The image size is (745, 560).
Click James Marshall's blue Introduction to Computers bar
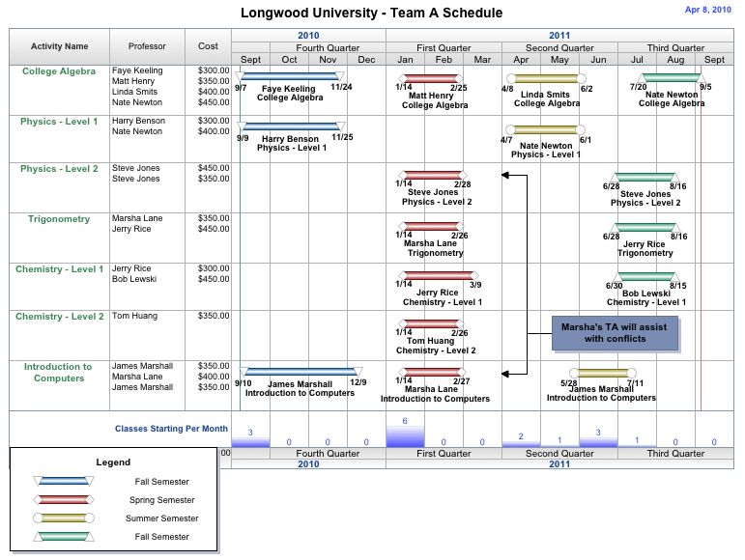point(302,372)
